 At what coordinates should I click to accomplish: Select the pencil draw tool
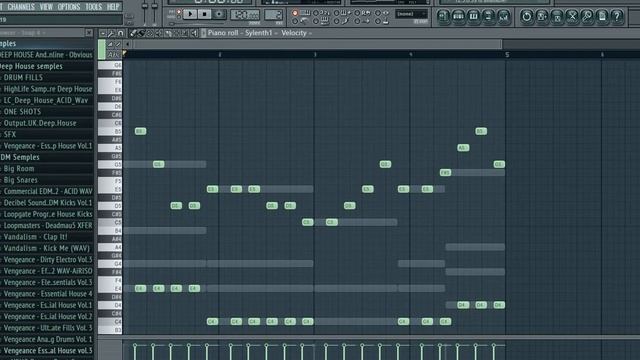[133, 33]
